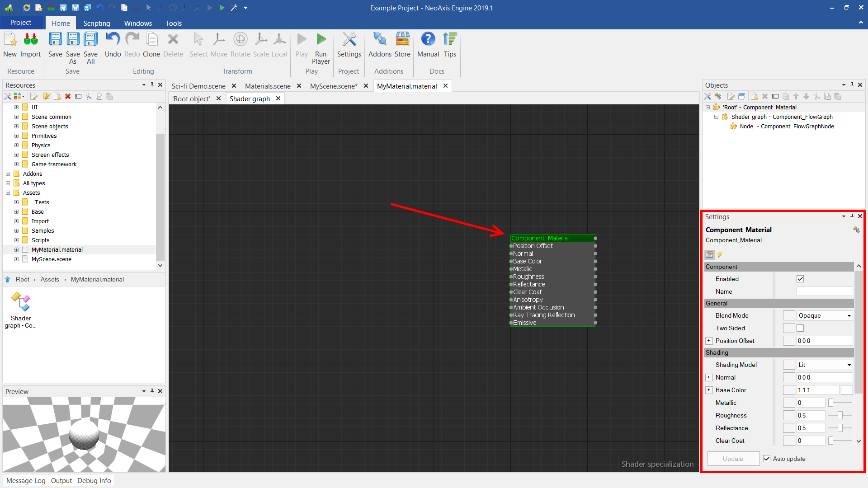Open the Message Log panel link

pos(26,480)
